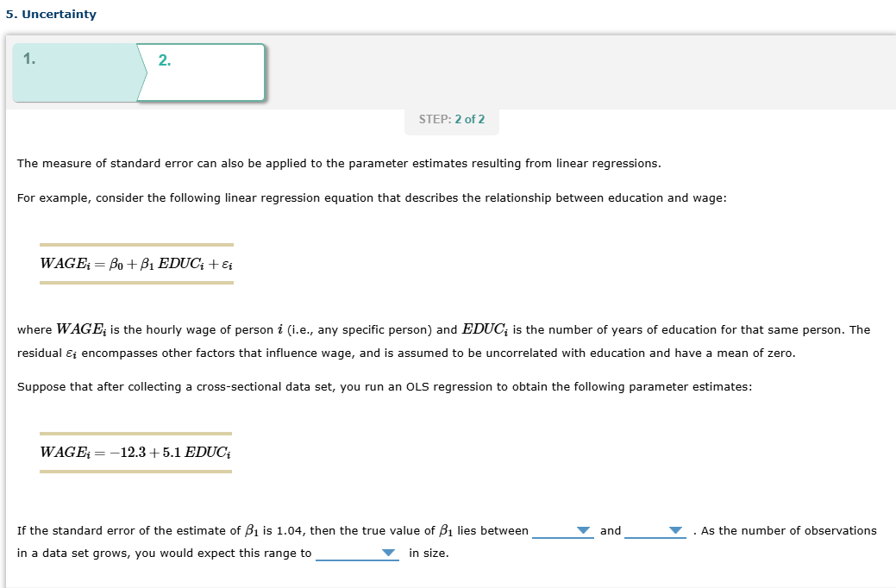Viewport: 896px width, 588px height.
Task: Select the '5. Uncertainty' heading
Action: click(x=50, y=14)
